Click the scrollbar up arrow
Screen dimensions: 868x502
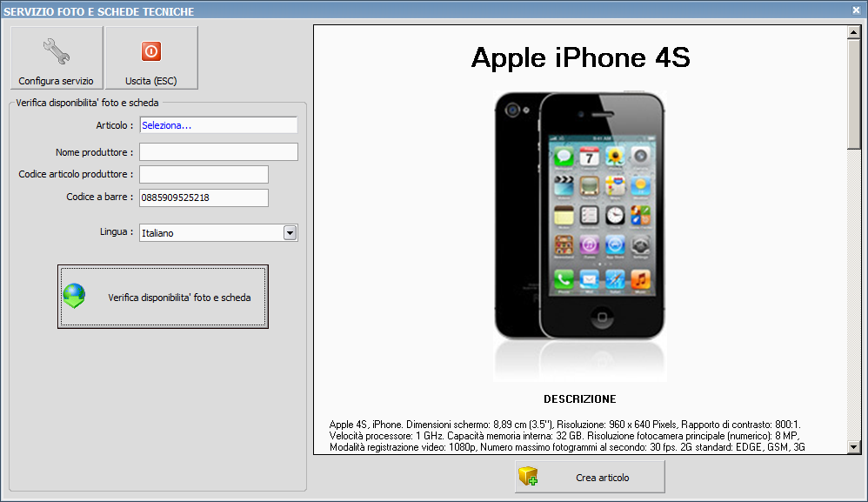(854, 33)
